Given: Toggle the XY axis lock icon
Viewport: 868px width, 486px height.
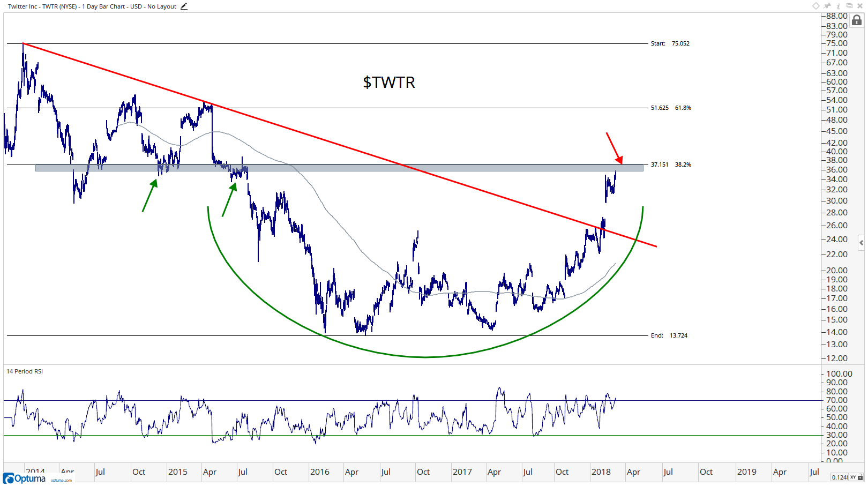Looking at the screenshot, I should point(860,477).
